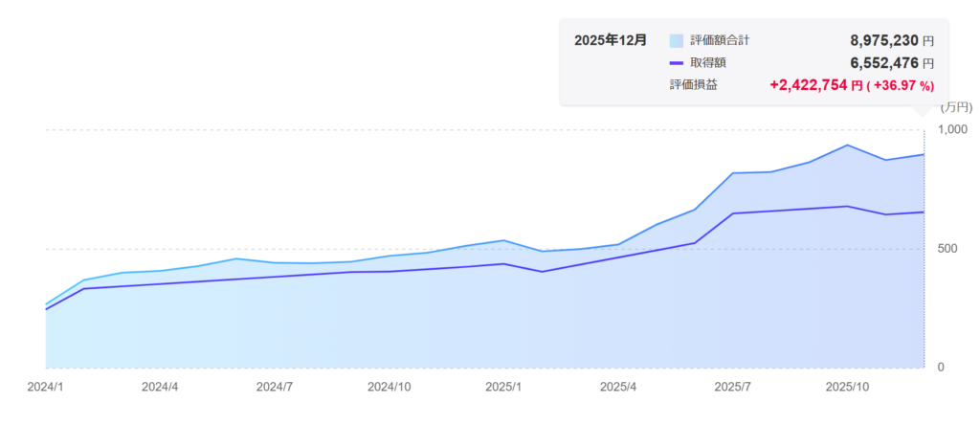This screenshot has width=980, height=425.
Task: Click the purple 取得額 legend line icon
Action: (677, 63)
